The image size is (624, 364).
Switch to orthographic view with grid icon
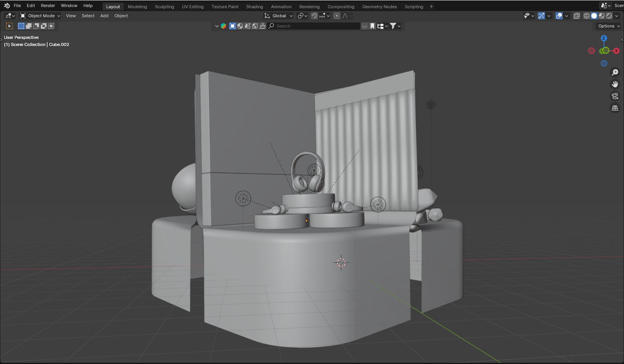615,108
